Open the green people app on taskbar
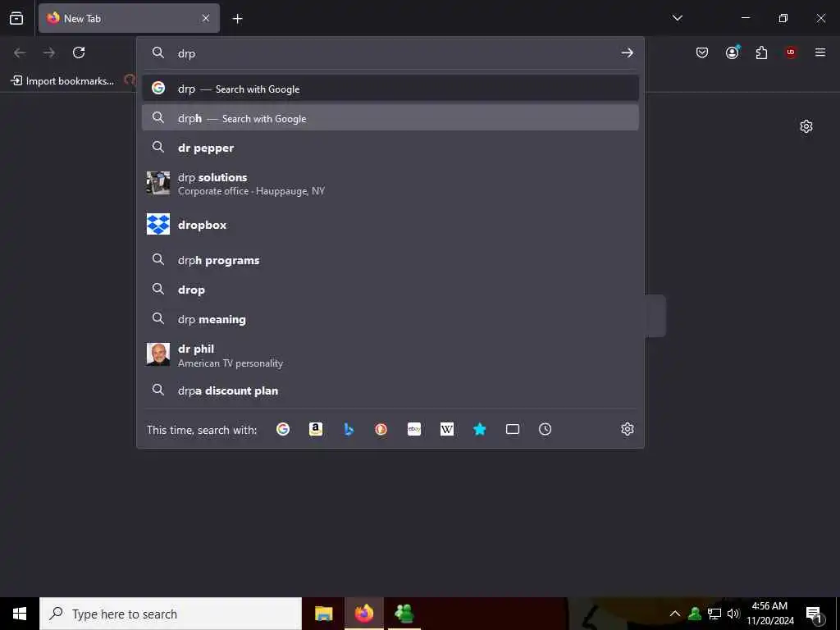Viewport: 840px width, 630px height. pyautogui.click(x=404, y=614)
